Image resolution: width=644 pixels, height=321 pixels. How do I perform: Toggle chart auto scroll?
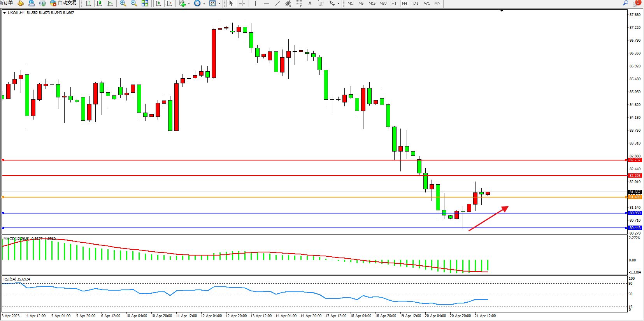(x=158, y=4)
